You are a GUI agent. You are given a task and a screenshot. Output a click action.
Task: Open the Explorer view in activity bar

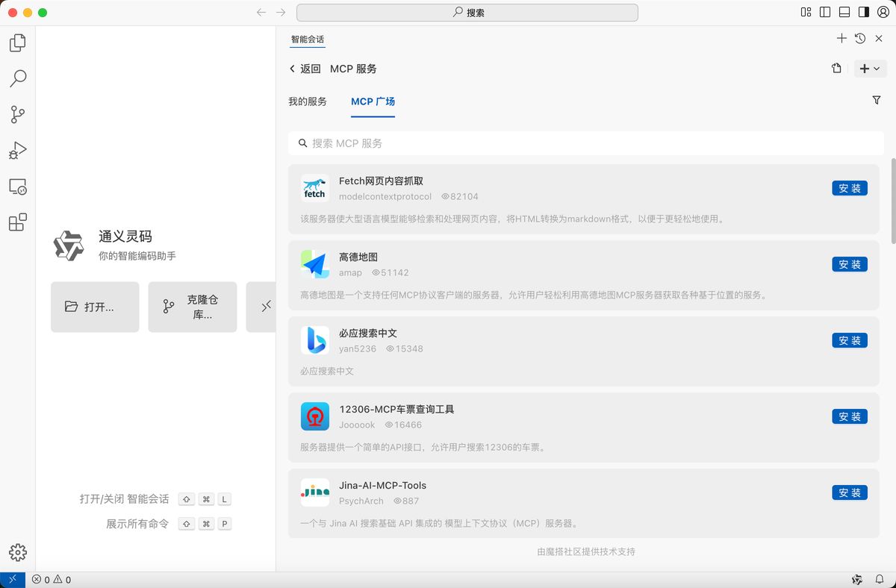tap(18, 43)
